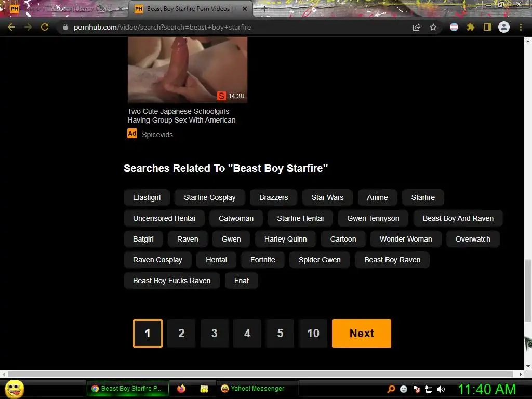532x399 pixels.
Task: Open a new tab with the plus button
Action: click(264, 9)
